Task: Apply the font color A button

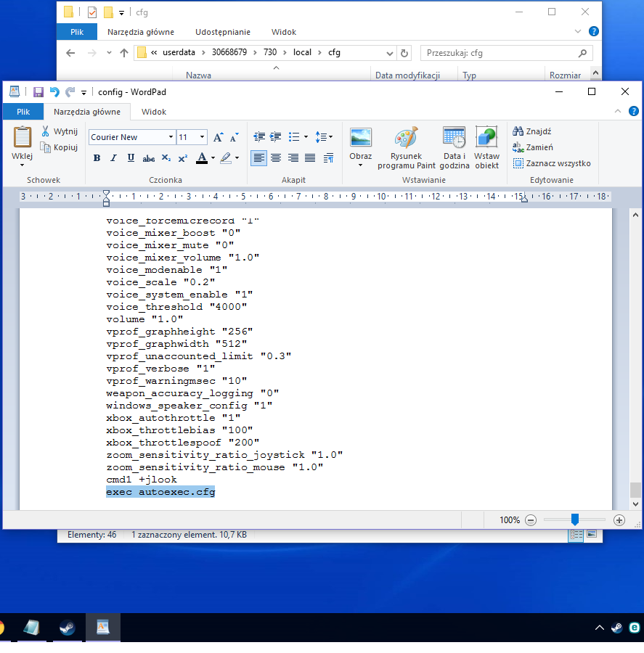Action: click(x=202, y=158)
